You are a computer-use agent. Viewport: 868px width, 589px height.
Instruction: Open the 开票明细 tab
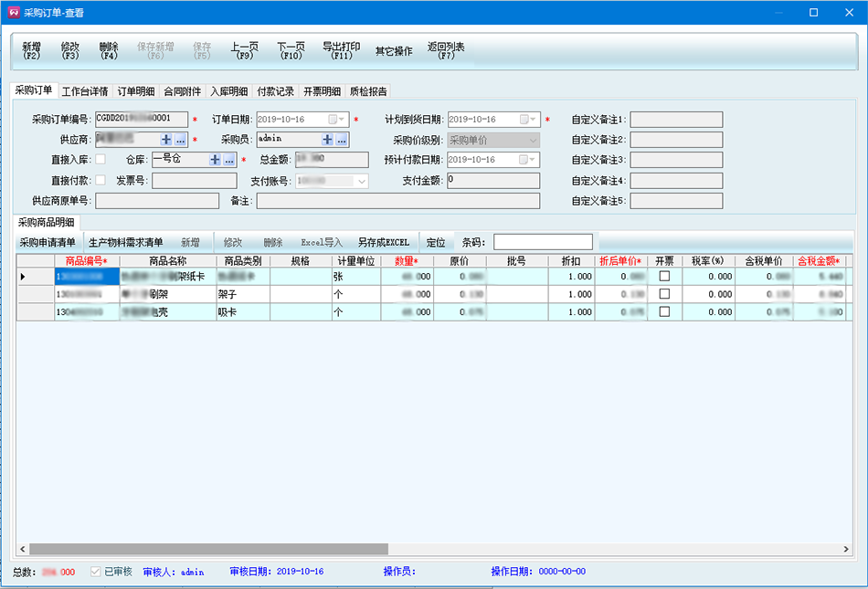(322, 91)
